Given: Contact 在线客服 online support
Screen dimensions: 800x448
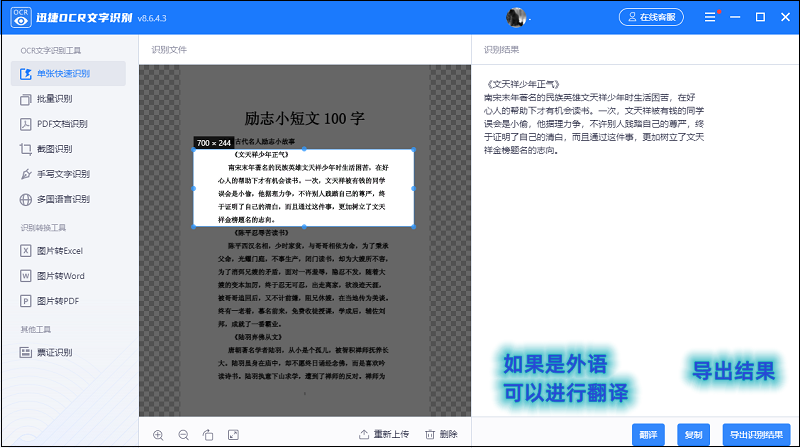Looking at the screenshot, I should tap(651, 17).
